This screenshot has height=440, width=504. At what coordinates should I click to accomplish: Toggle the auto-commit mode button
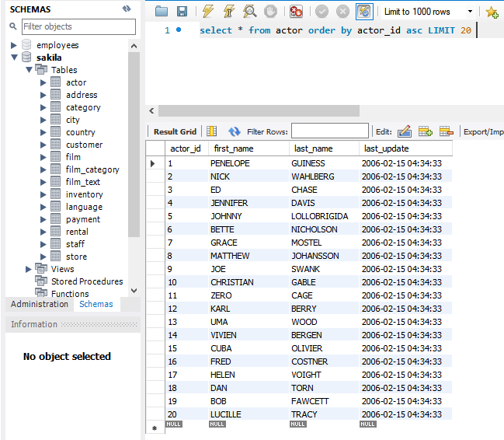(363, 12)
